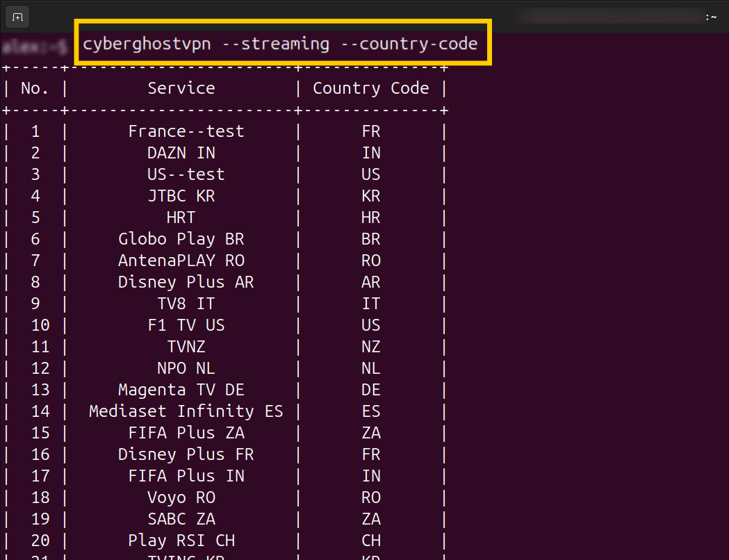Select country code 'US' in F1 TV row
Screen dimensions: 729x560
click(371, 325)
